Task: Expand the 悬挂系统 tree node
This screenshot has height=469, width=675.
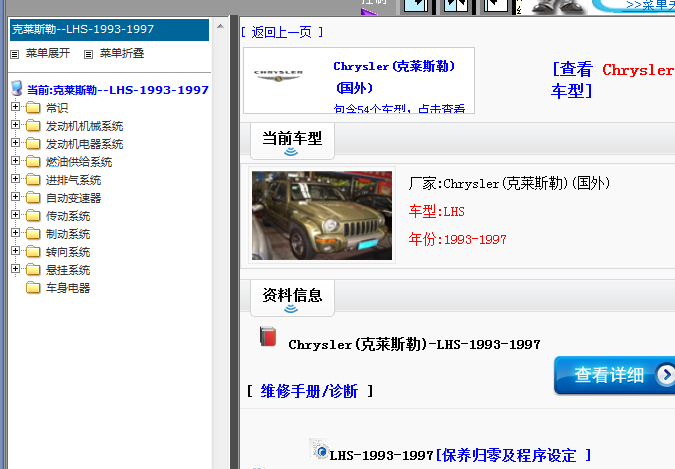Action: click(15, 269)
